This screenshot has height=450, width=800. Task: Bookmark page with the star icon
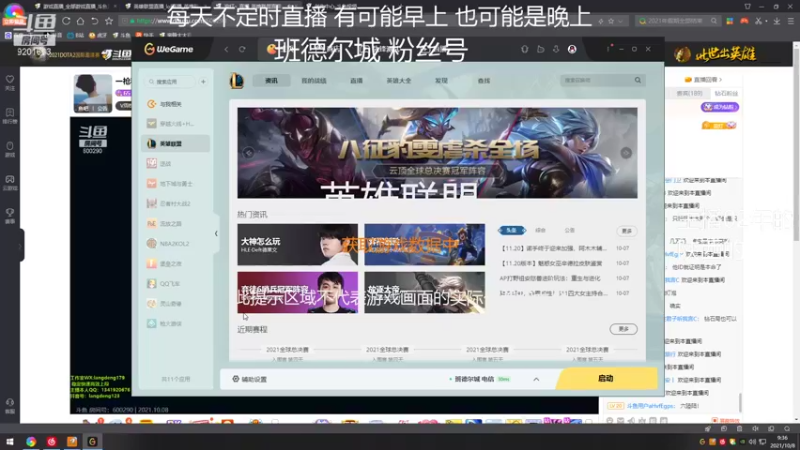[x=109, y=21]
